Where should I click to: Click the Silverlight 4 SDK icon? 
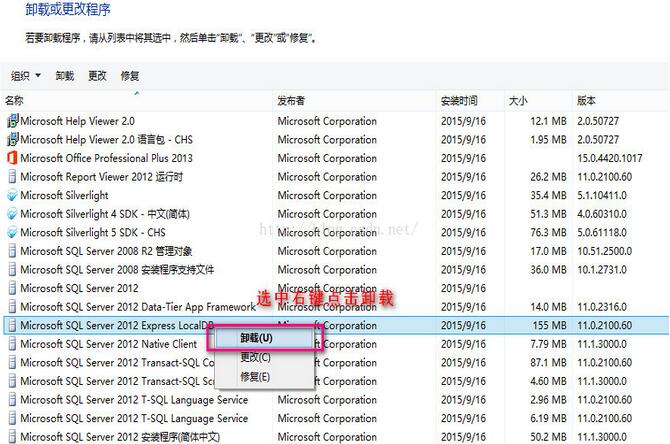point(12,214)
